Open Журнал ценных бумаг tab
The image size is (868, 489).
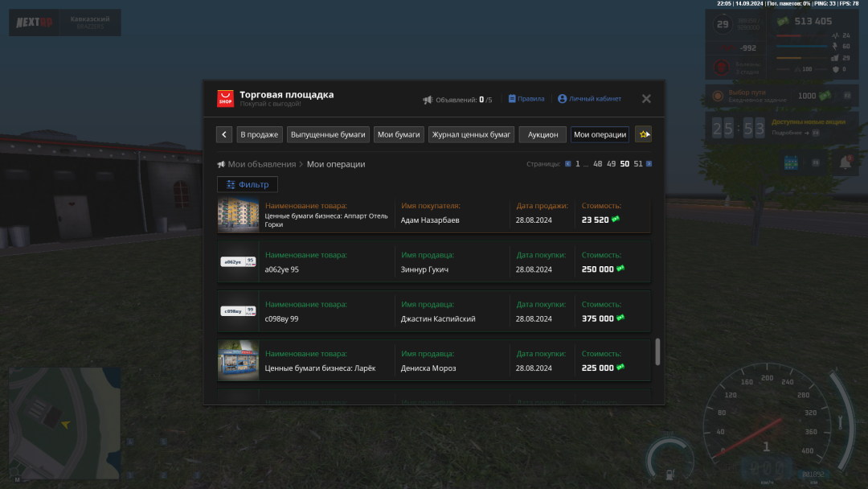pyautogui.click(x=471, y=134)
